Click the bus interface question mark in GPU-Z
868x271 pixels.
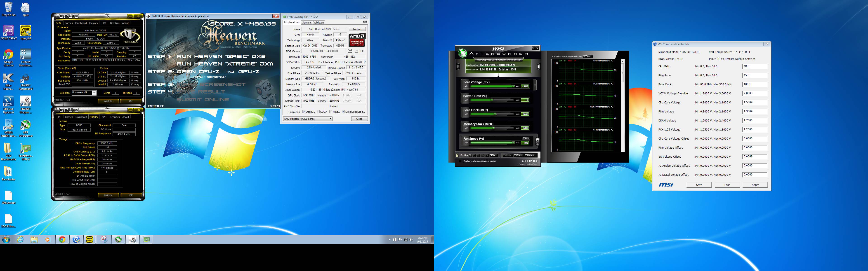coord(365,62)
